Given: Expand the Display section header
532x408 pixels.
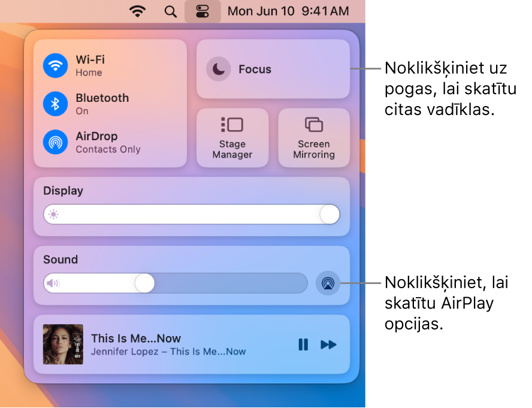Looking at the screenshot, I should pos(63,191).
